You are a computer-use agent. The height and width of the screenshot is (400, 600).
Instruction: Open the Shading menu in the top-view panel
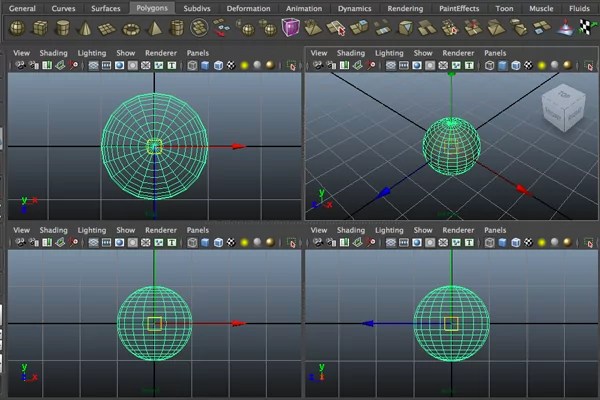[54, 53]
